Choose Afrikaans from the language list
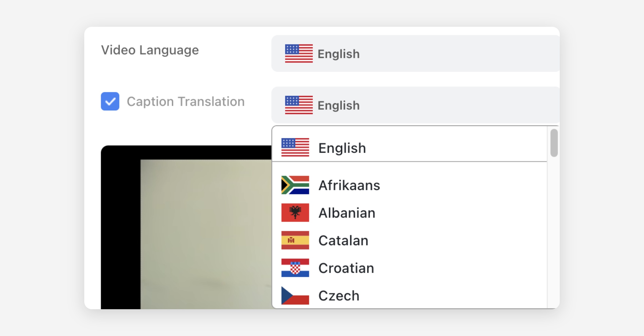 [x=349, y=185]
